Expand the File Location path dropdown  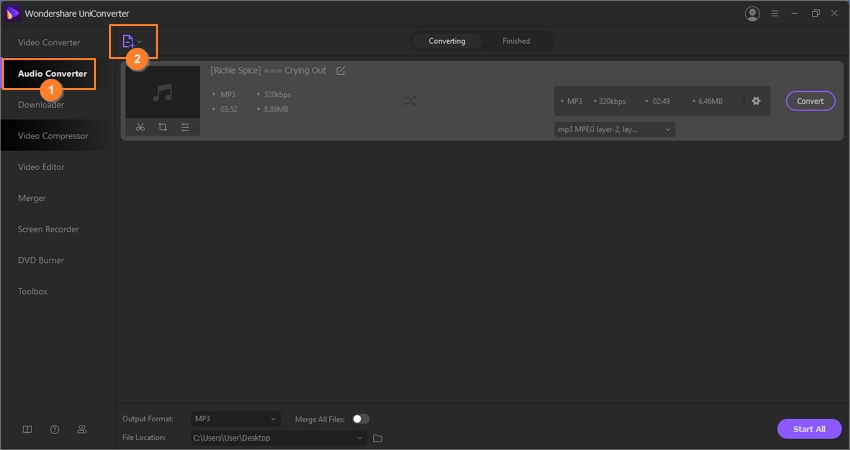click(279, 438)
